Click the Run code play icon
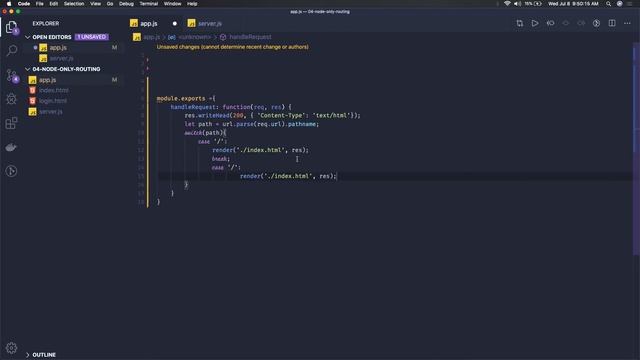This screenshot has height=360, width=640. tap(535, 23)
